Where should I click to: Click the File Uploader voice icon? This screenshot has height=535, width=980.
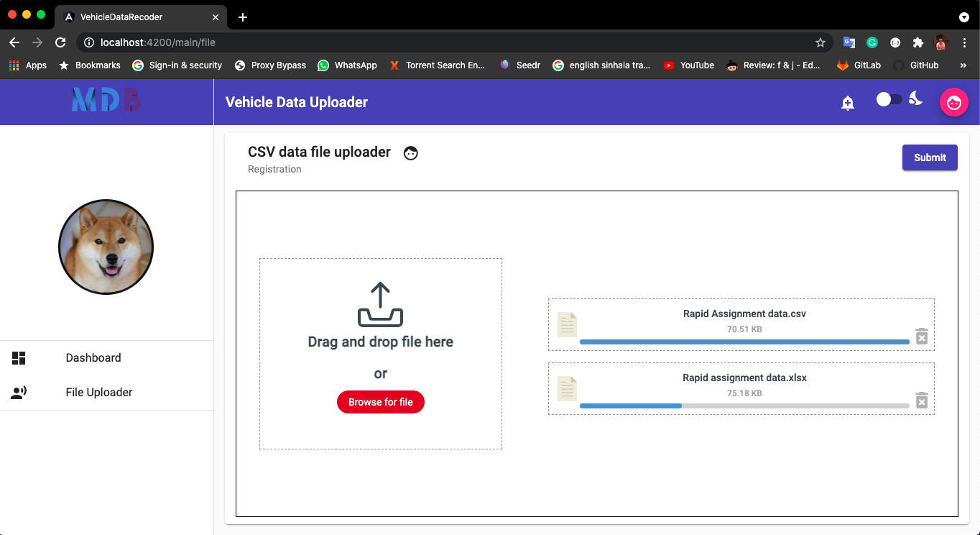tap(19, 393)
